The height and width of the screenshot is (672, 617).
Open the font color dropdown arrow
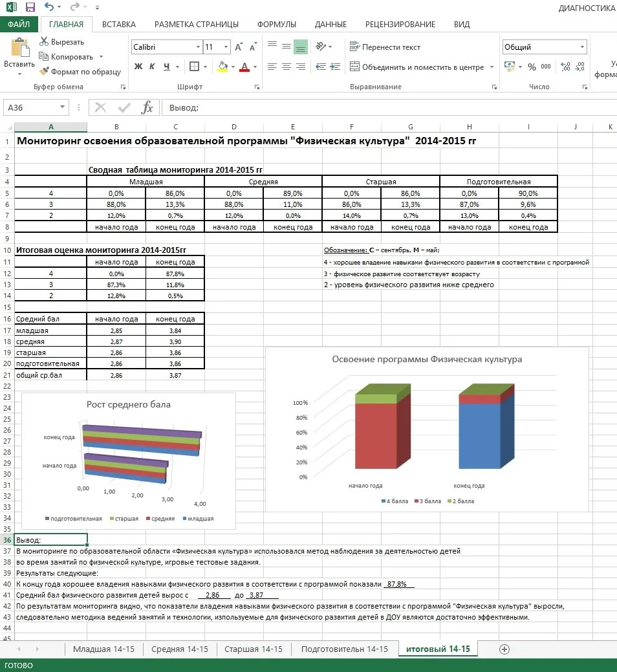[x=255, y=67]
